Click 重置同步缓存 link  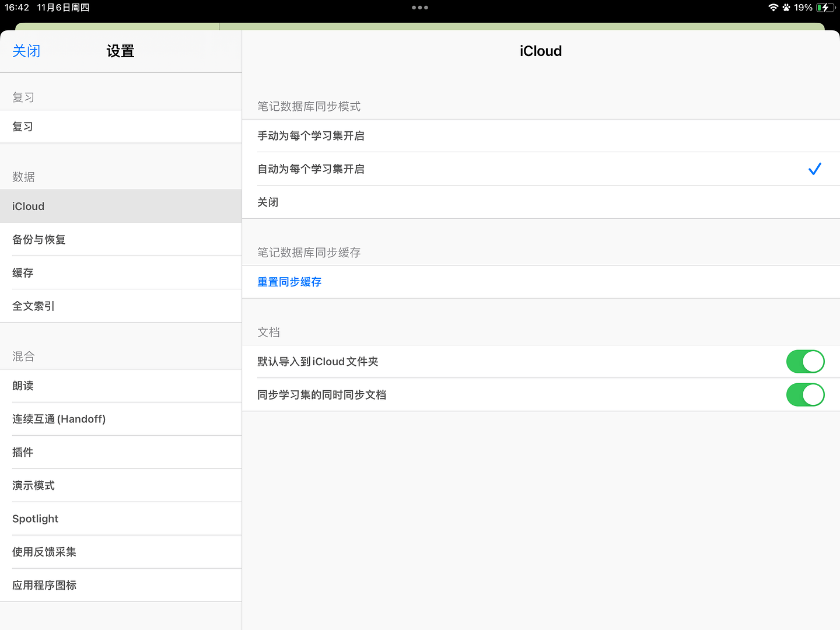289,282
